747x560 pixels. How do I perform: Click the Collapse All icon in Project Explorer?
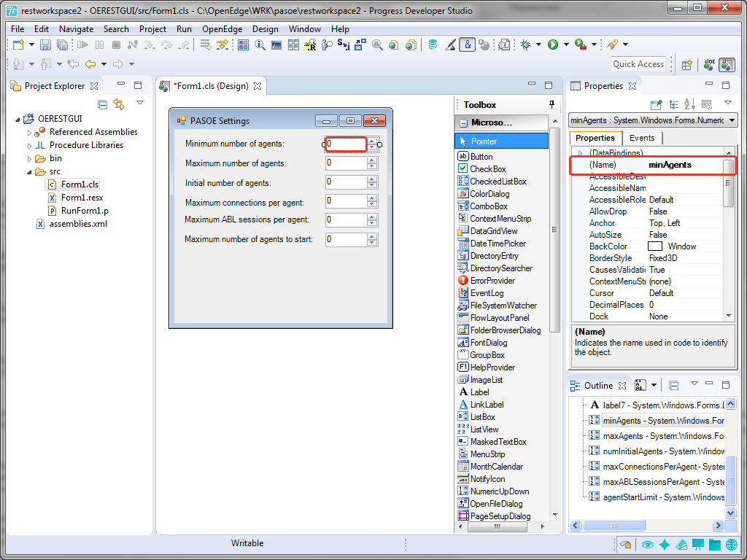pyautogui.click(x=102, y=104)
